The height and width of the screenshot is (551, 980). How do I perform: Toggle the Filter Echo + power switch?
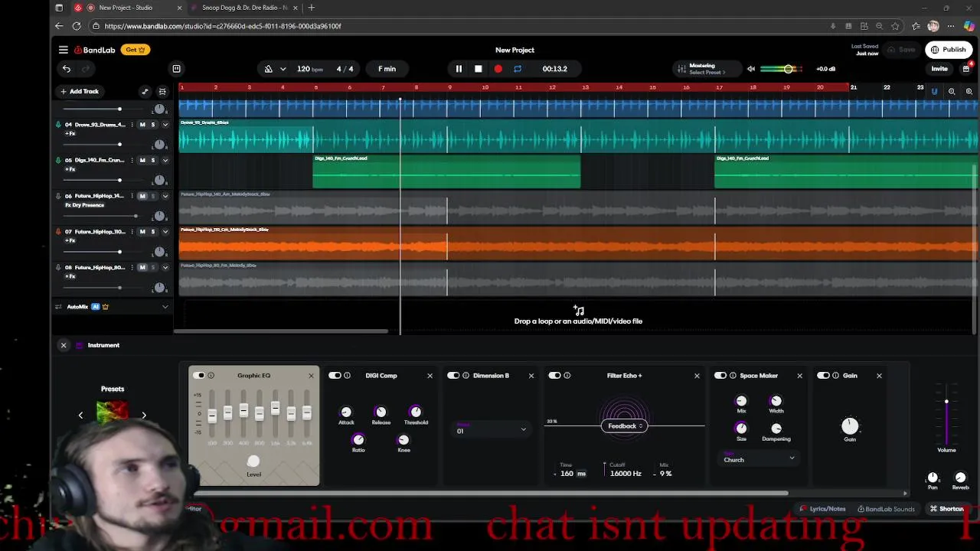(554, 376)
